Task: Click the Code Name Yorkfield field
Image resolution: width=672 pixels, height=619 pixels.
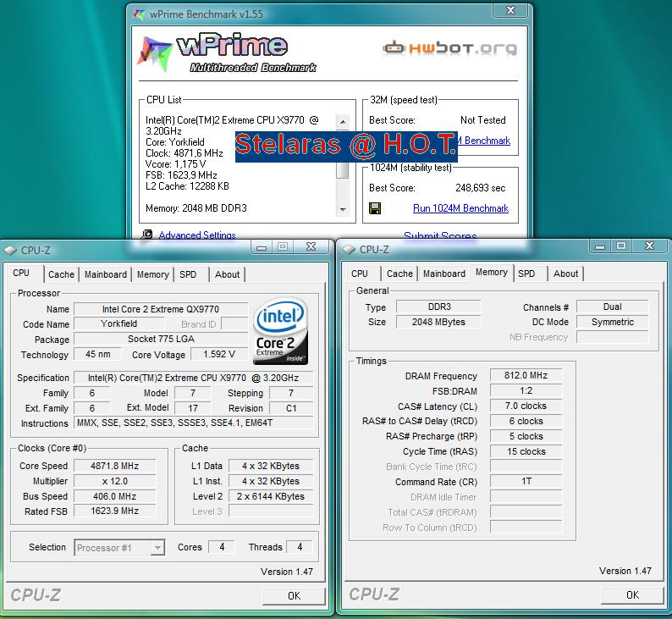Action: [119, 323]
